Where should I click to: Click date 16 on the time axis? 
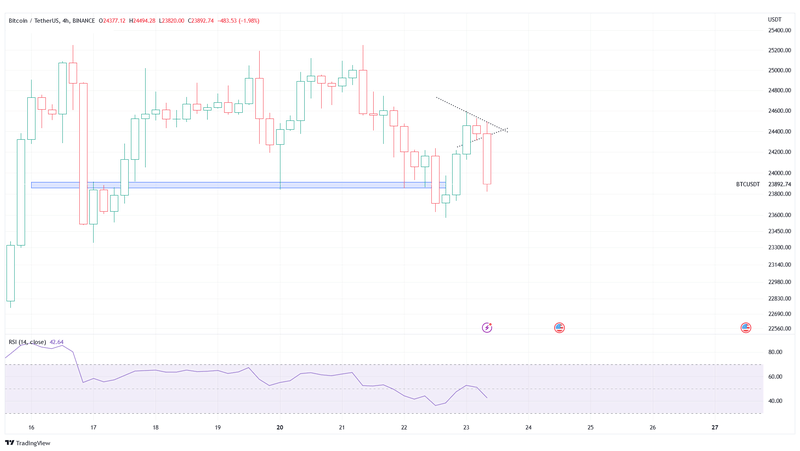[x=31, y=428]
